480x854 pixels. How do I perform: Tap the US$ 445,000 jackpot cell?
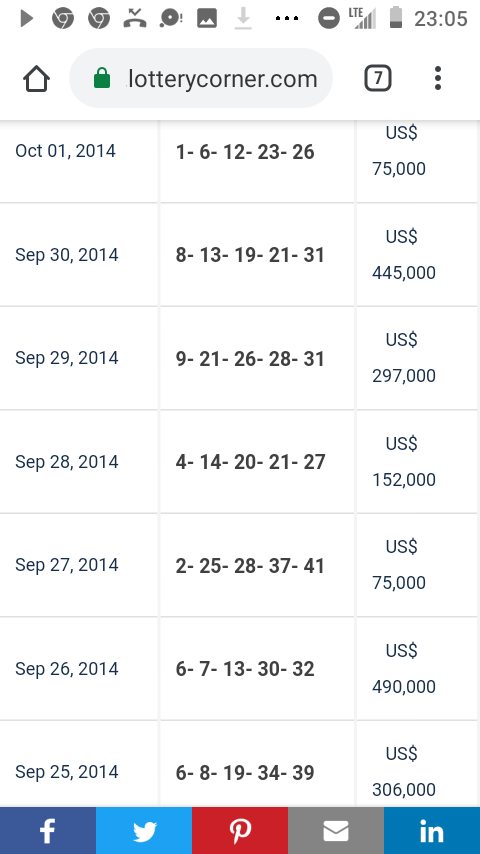(x=404, y=254)
